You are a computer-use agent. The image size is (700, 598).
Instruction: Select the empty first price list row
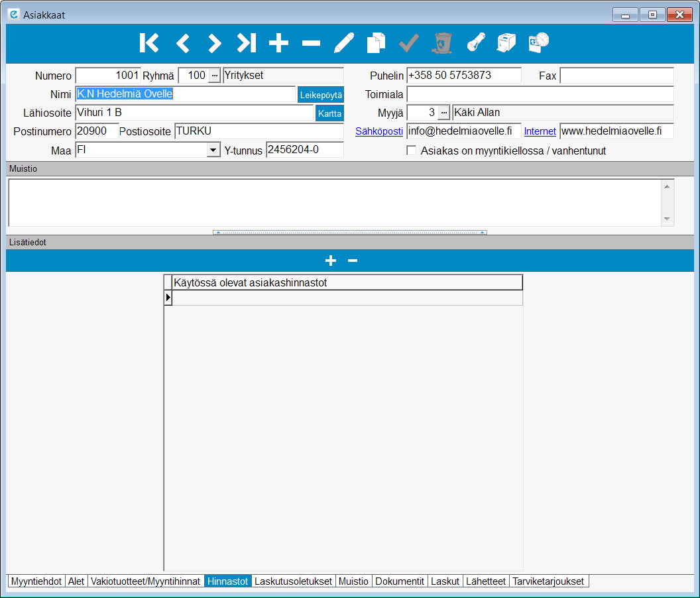coord(347,298)
